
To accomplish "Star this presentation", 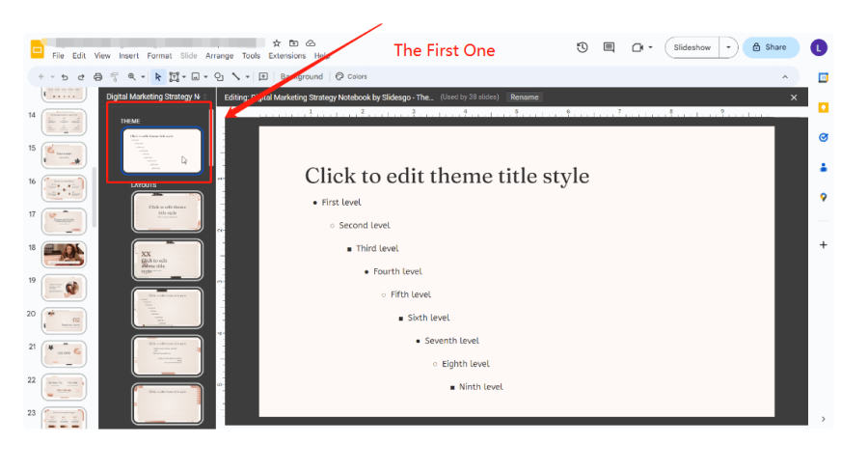I will 277,43.
